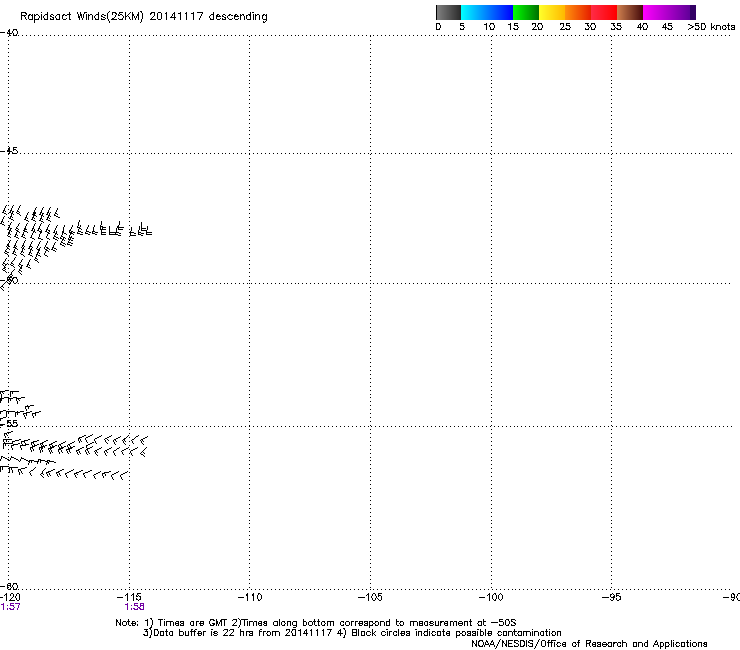Click the gray 0-5 knots color swatch
This screenshot has width=740, height=650.
[448, 12]
